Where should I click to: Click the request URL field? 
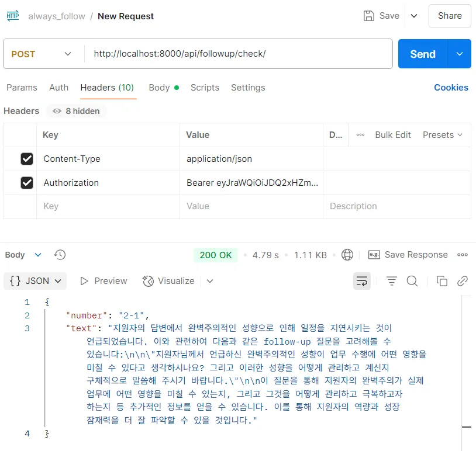pos(239,54)
